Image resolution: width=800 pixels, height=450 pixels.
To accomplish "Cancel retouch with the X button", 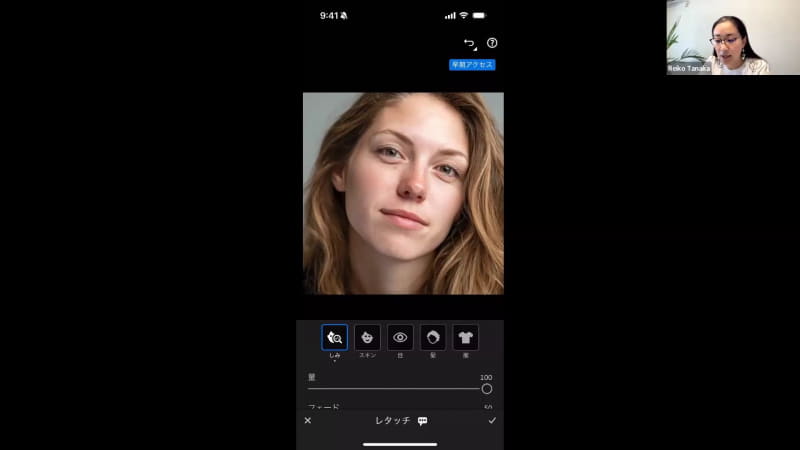I will pyautogui.click(x=308, y=420).
